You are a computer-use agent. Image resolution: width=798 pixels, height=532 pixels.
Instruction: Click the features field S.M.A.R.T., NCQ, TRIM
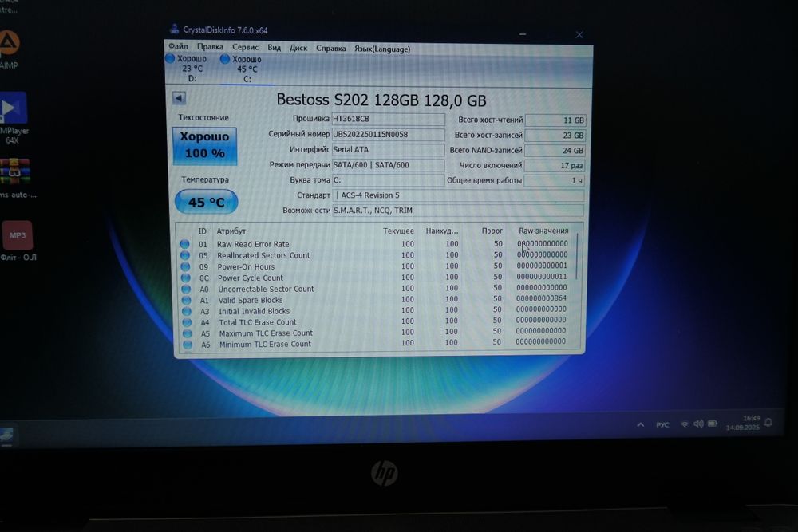click(x=458, y=210)
